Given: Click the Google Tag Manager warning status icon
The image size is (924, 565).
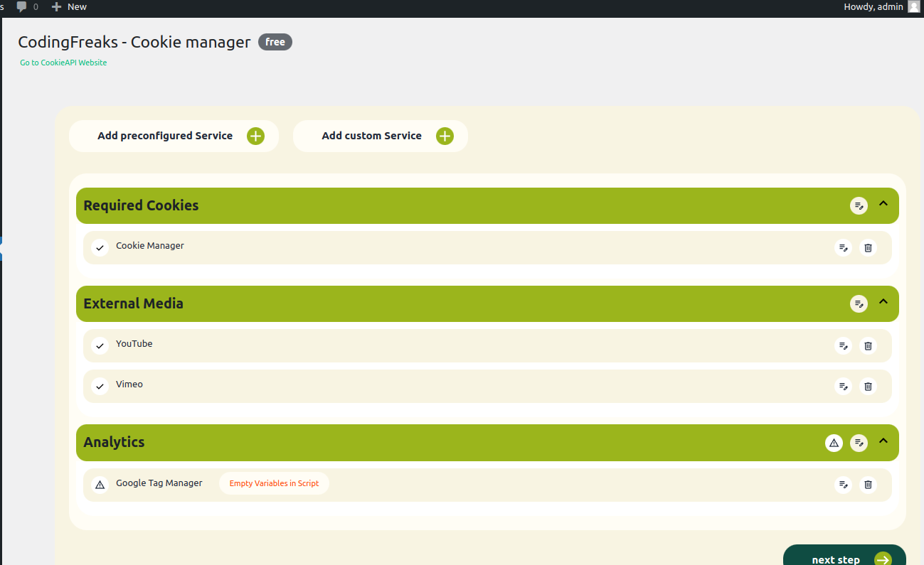Looking at the screenshot, I should [x=100, y=485].
